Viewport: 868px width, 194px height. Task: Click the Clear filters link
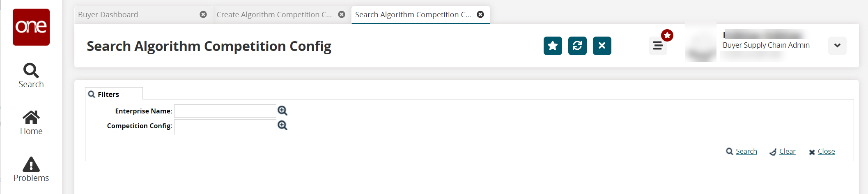787,151
